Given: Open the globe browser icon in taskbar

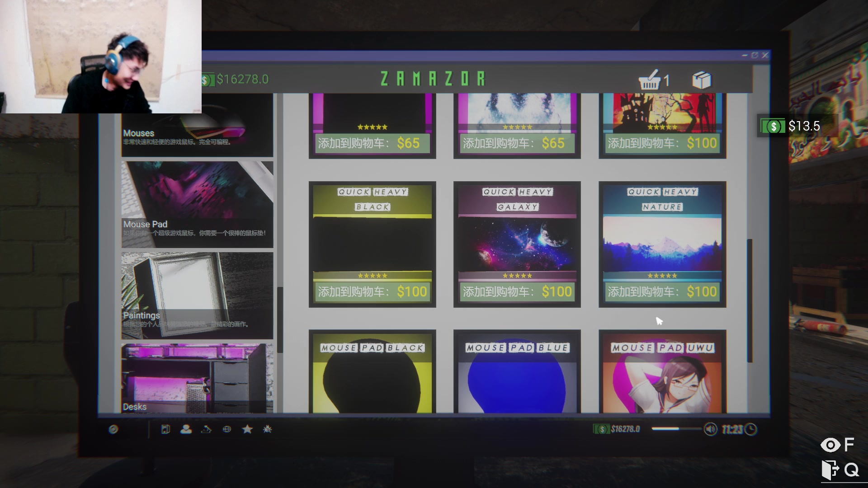Looking at the screenshot, I should (x=227, y=429).
